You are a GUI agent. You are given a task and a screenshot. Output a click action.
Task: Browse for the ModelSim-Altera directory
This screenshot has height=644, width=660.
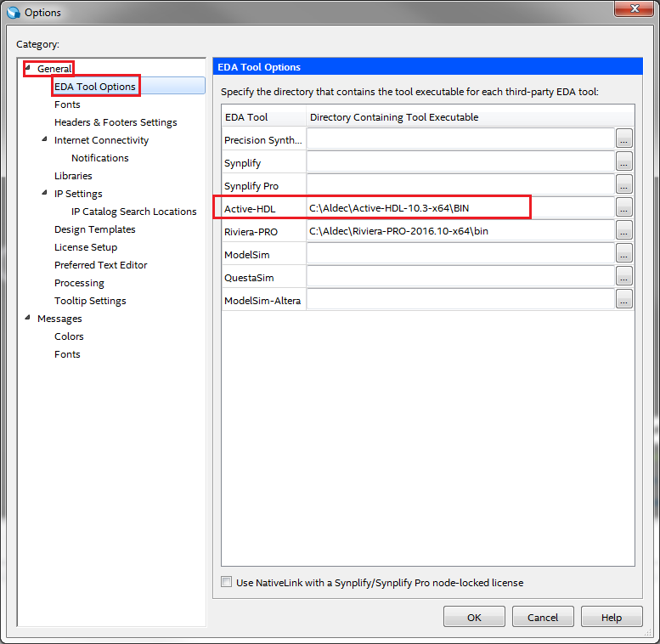click(623, 299)
